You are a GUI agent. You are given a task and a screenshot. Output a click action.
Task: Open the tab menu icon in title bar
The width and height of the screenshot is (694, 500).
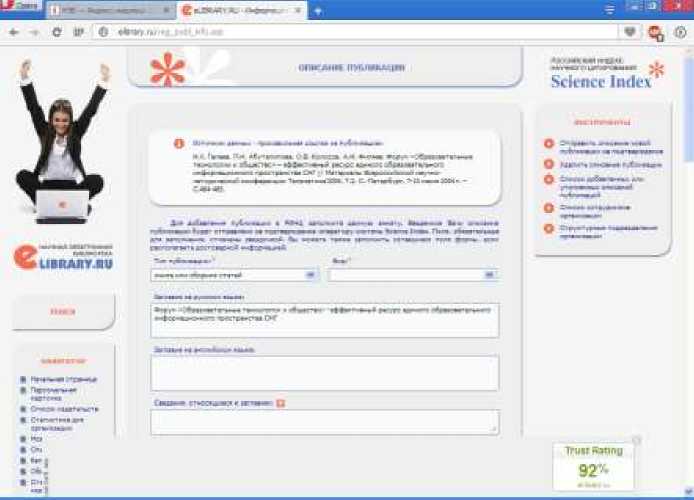[x=609, y=9]
